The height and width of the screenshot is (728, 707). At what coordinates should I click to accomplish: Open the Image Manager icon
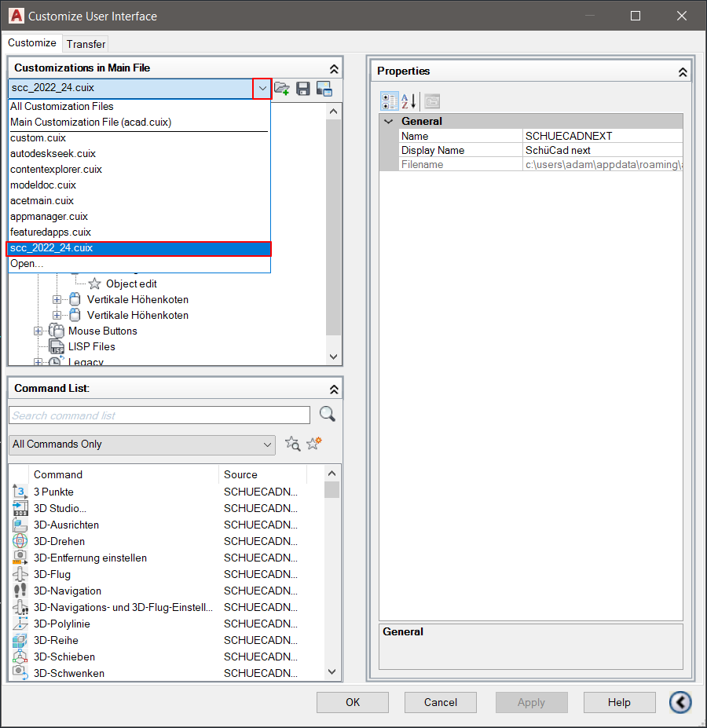[324, 89]
